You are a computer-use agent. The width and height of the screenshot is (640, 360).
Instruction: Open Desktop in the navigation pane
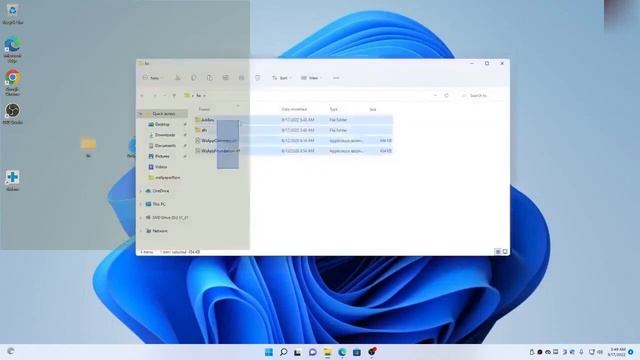tap(162, 124)
